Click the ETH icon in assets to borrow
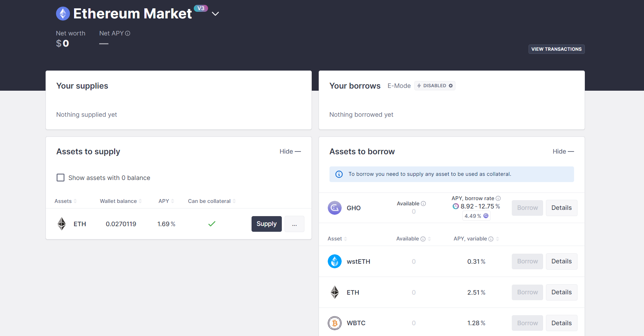 (x=334, y=292)
